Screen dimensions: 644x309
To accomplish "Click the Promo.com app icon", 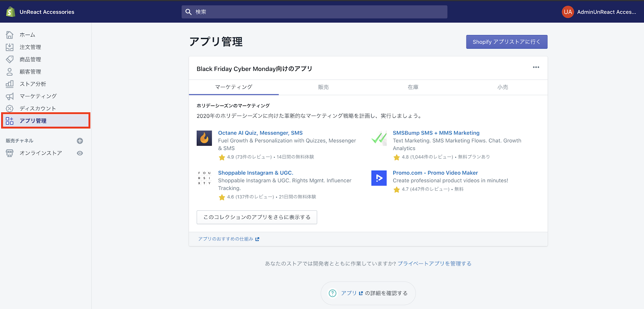I will [x=379, y=178].
